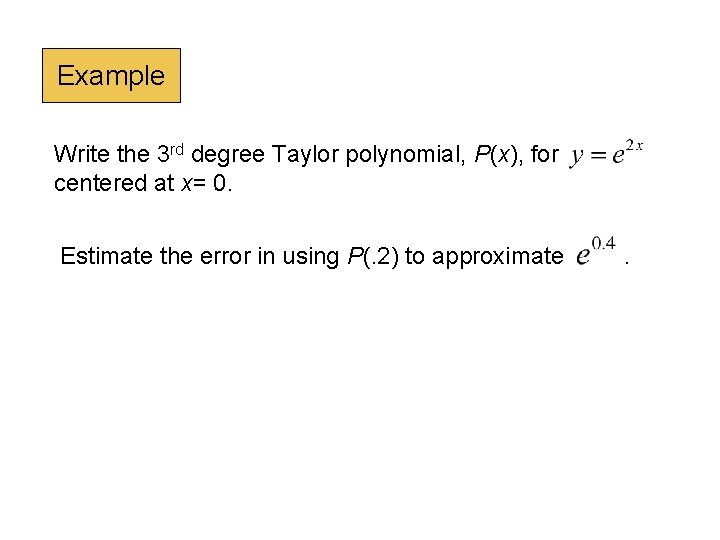Click the "3rd" ordinal text

[x=171, y=154]
